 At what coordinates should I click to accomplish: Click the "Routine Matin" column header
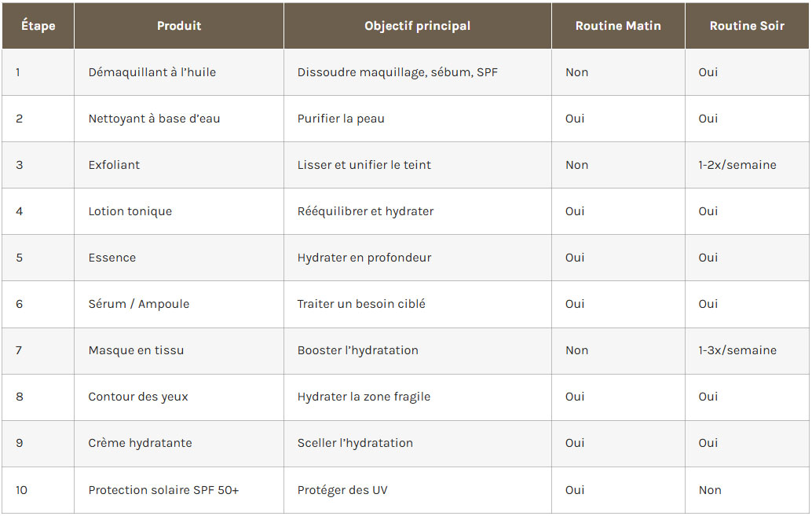click(x=618, y=26)
